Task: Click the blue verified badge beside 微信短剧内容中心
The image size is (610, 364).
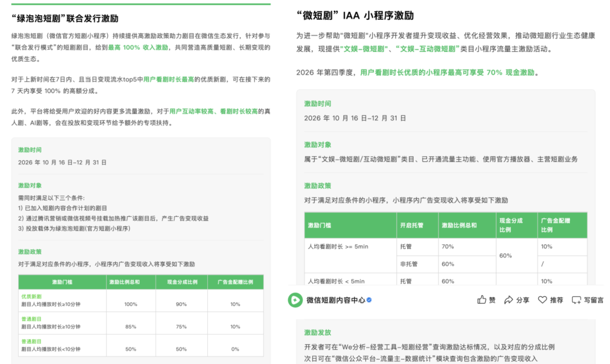Action: pyautogui.click(x=369, y=300)
